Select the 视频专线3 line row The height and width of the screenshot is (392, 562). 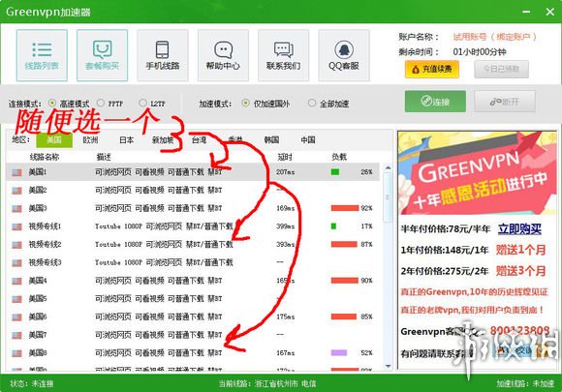tap(193, 262)
